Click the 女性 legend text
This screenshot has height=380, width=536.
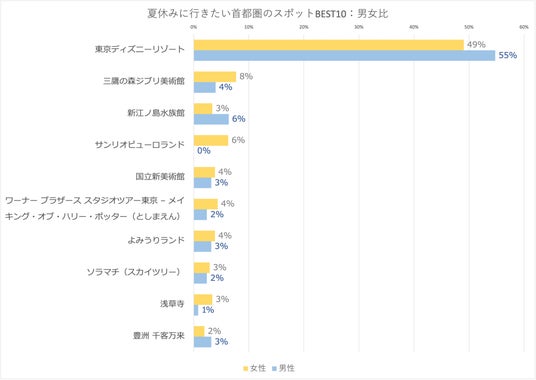pyautogui.click(x=258, y=368)
